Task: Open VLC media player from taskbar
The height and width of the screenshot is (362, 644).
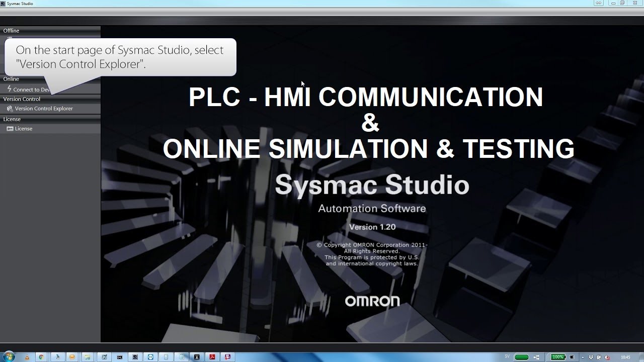Action: [x=27, y=357]
